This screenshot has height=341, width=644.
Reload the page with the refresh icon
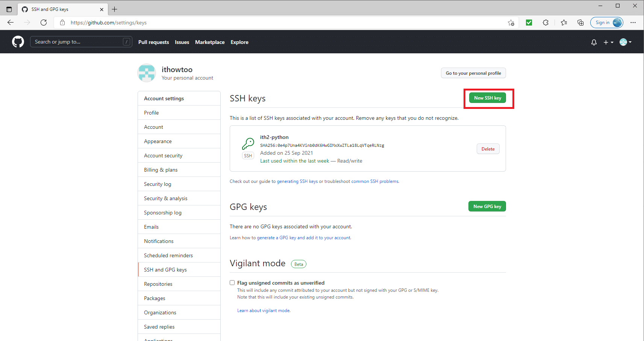coord(44,23)
